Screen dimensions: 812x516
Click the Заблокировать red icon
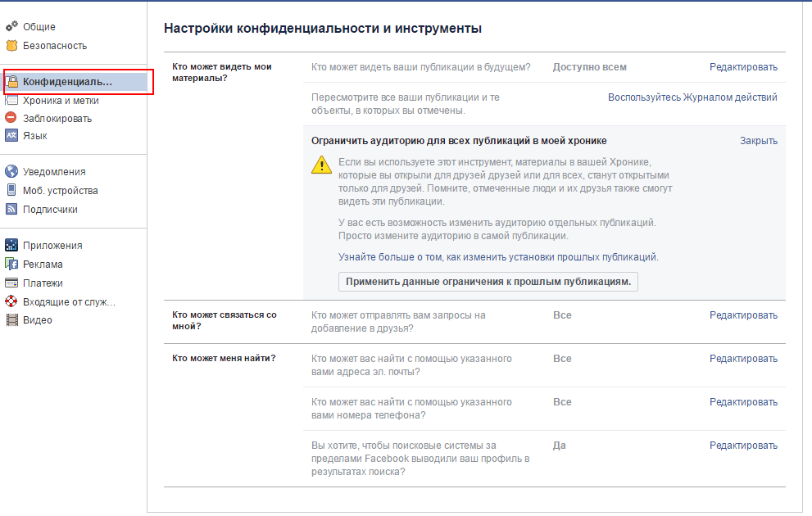12,118
